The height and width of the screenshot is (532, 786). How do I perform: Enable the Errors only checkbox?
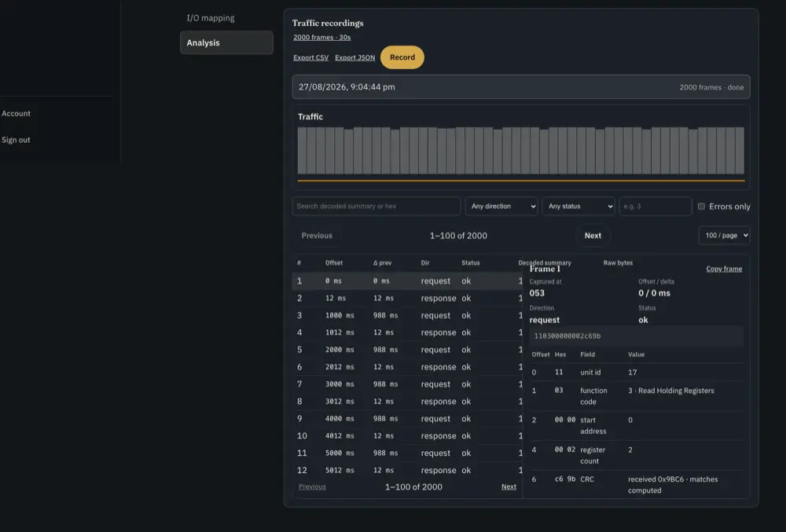coord(701,207)
